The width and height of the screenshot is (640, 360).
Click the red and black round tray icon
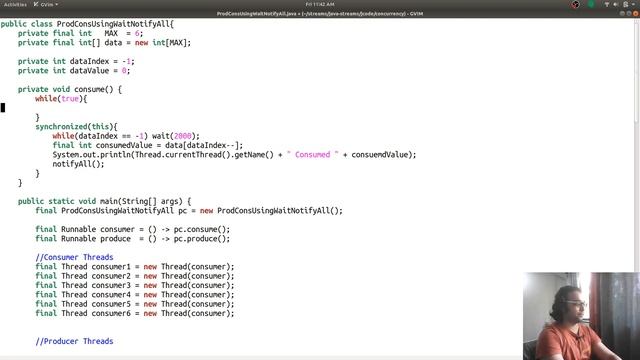click(576, 4)
